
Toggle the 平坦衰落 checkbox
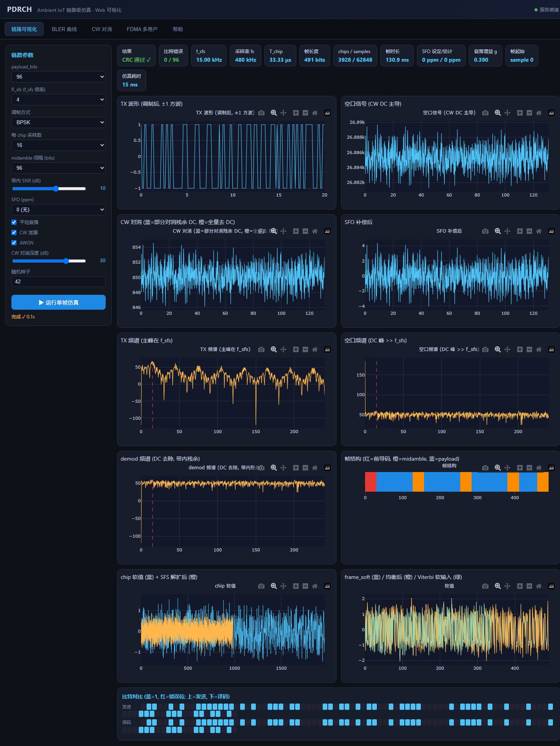pyautogui.click(x=14, y=222)
